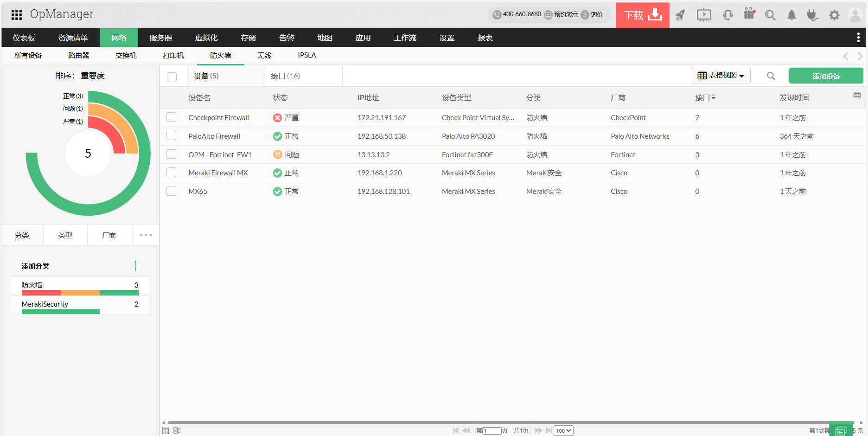Click the device list search icon
The width and height of the screenshot is (868, 436).
pos(771,76)
